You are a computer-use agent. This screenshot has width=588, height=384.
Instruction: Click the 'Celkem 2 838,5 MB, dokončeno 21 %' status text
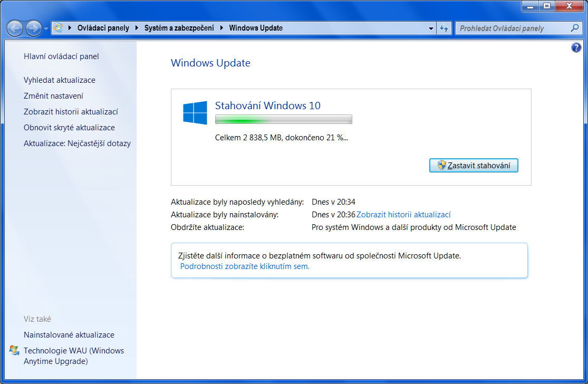[x=281, y=138]
